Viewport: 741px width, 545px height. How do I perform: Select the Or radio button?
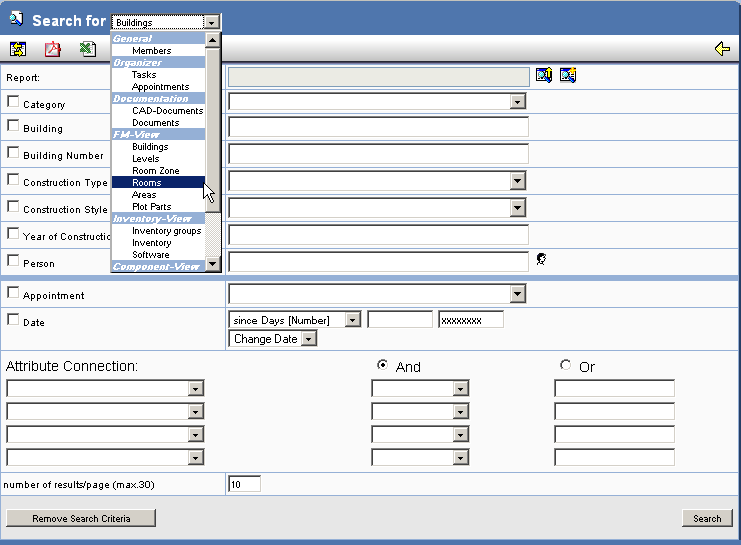[x=566, y=365]
